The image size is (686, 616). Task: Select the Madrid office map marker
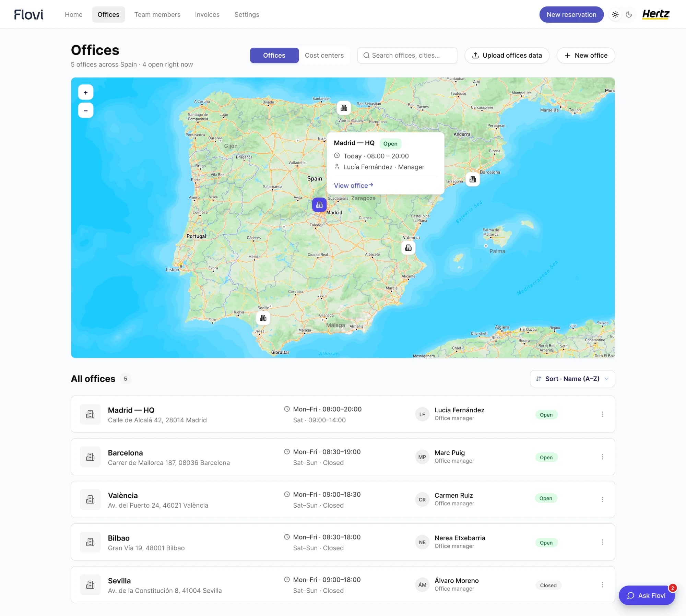pos(319,205)
